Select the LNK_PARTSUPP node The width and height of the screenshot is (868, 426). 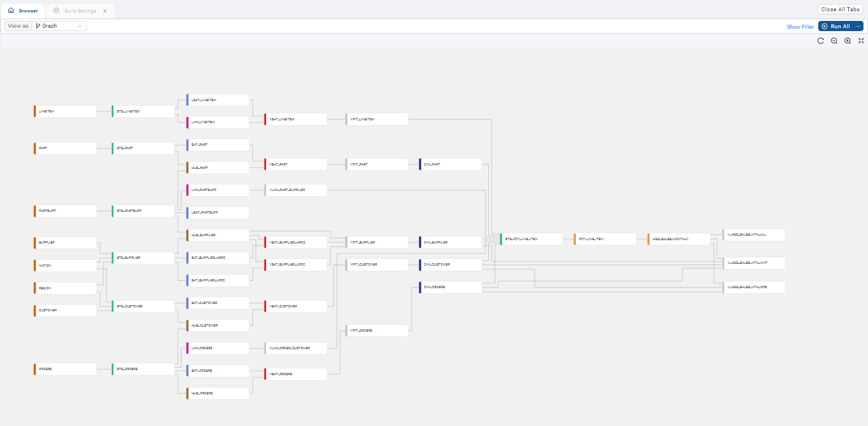point(218,190)
